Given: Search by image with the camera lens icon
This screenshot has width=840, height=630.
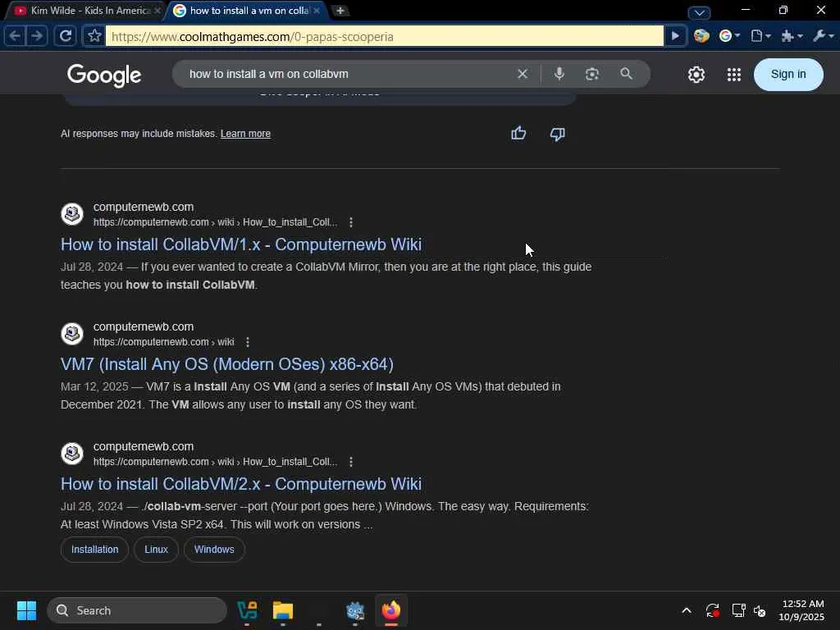Looking at the screenshot, I should tap(592, 74).
